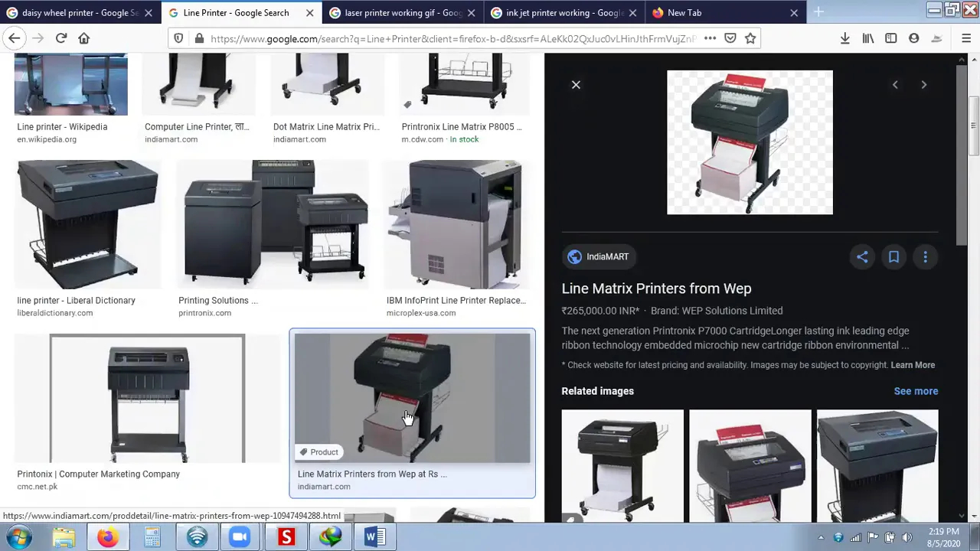Open Microsoft Word from the taskbar

[x=374, y=537]
